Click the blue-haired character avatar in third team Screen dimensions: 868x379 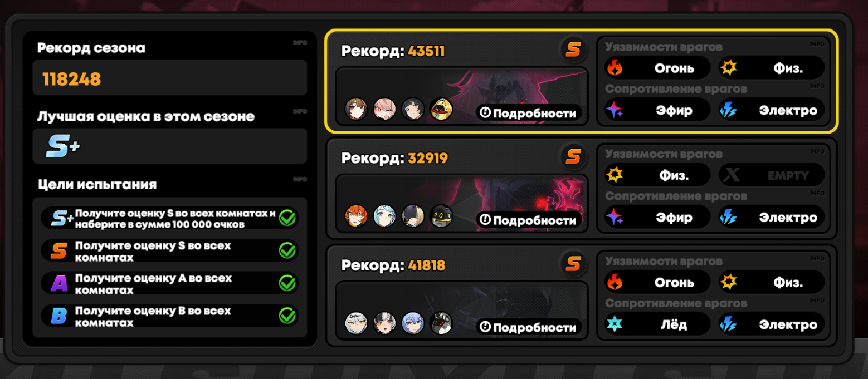[x=413, y=323]
